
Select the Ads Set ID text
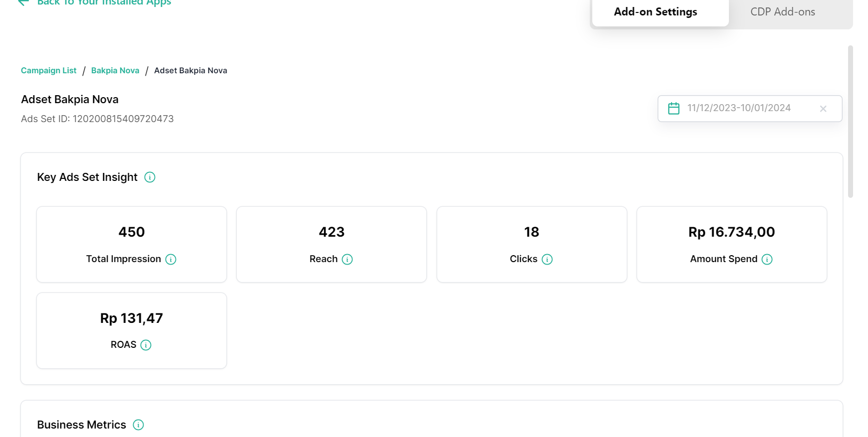pos(97,119)
